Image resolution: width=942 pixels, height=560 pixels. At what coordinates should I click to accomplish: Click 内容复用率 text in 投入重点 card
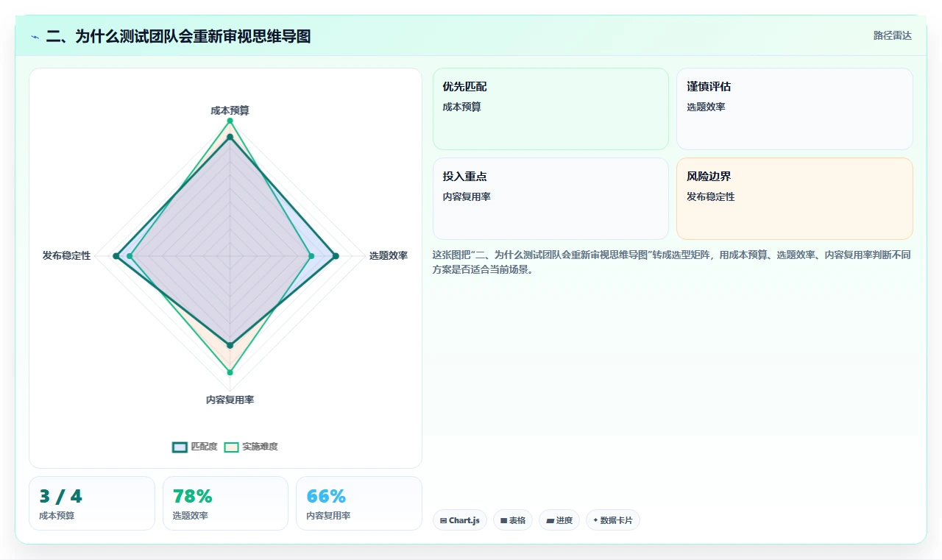[x=467, y=196]
